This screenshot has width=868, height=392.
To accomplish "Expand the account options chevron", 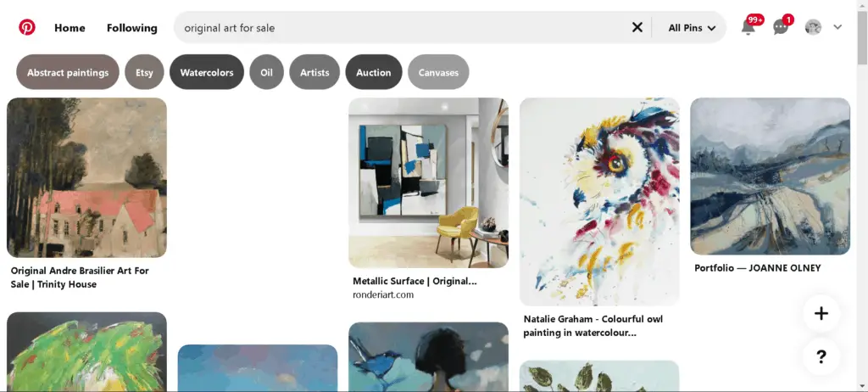I will point(837,27).
